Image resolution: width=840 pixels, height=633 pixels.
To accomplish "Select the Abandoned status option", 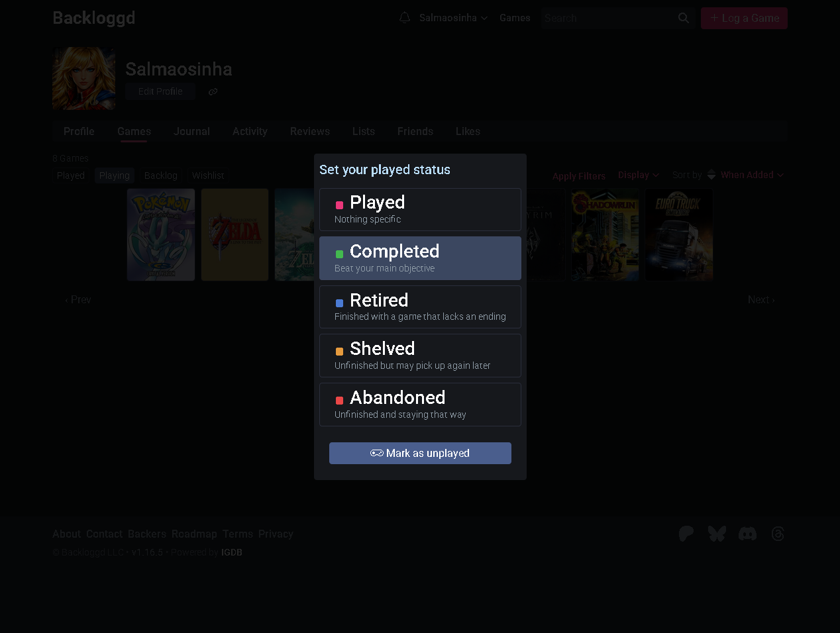I will pyautogui.click(x=420, y=405).
